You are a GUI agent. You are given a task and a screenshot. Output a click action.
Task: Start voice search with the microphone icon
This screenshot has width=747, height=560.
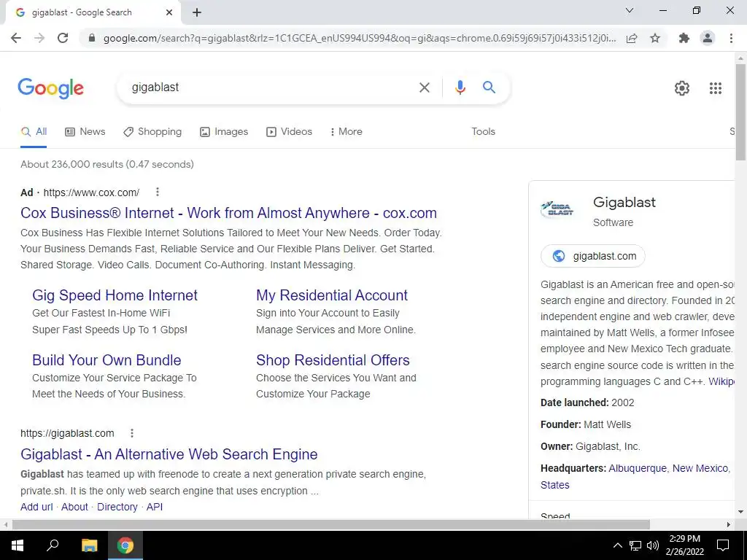pyautogui.click(x=460, y=87)
